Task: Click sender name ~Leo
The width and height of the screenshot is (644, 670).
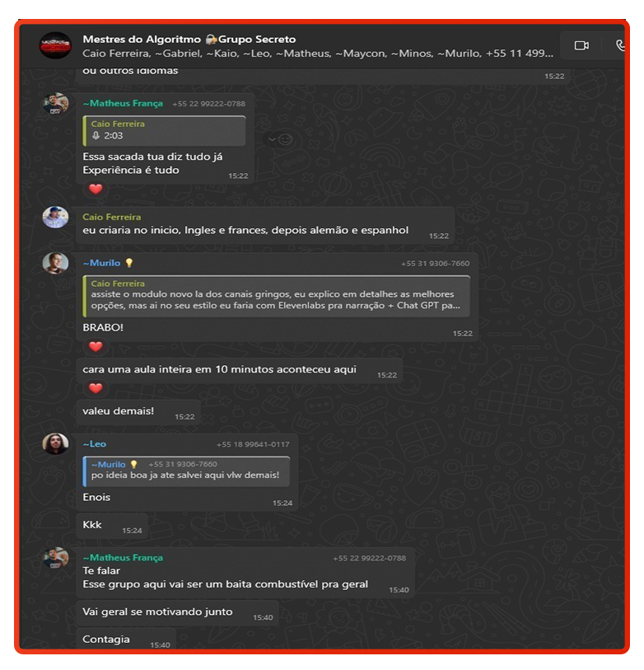Action: [95, 444]
